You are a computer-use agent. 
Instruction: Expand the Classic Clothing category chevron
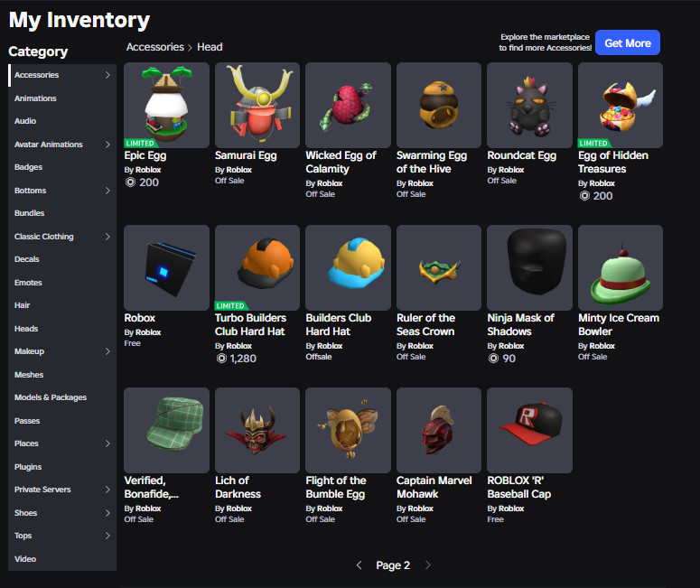coord(107,237)
